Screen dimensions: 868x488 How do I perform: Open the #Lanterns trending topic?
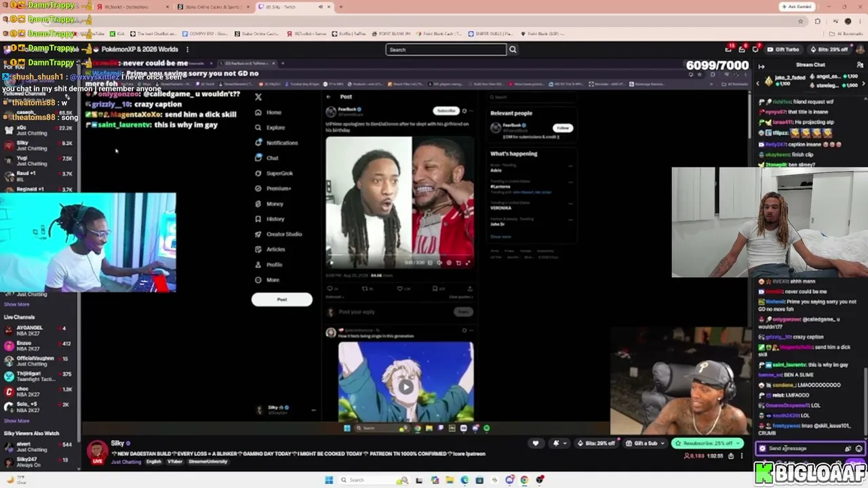[x=500, y=186]
